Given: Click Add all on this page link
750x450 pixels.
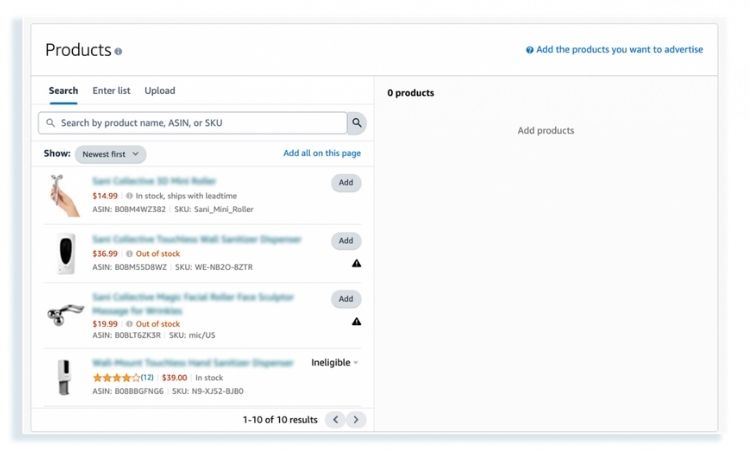Looking at the screenshot, I should pyautogui.click(x=322, y=154).
